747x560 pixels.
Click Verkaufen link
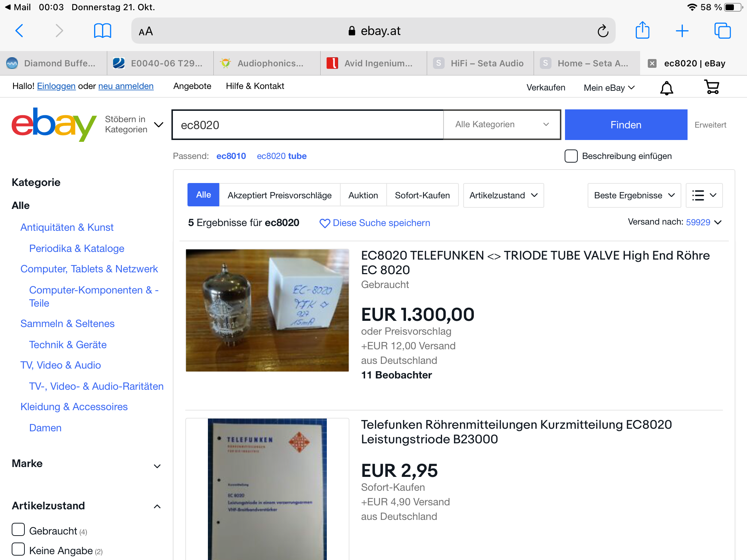546,87
